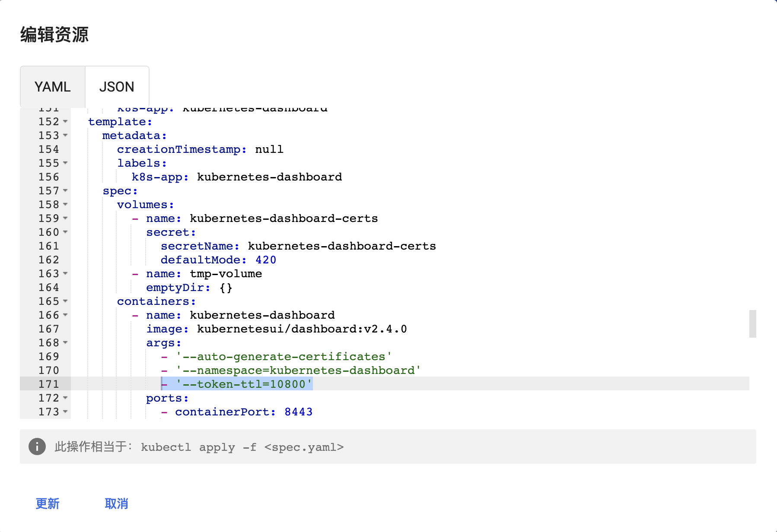Place cursor in the token-ttl=10800 argument

(x=244, y=384)
